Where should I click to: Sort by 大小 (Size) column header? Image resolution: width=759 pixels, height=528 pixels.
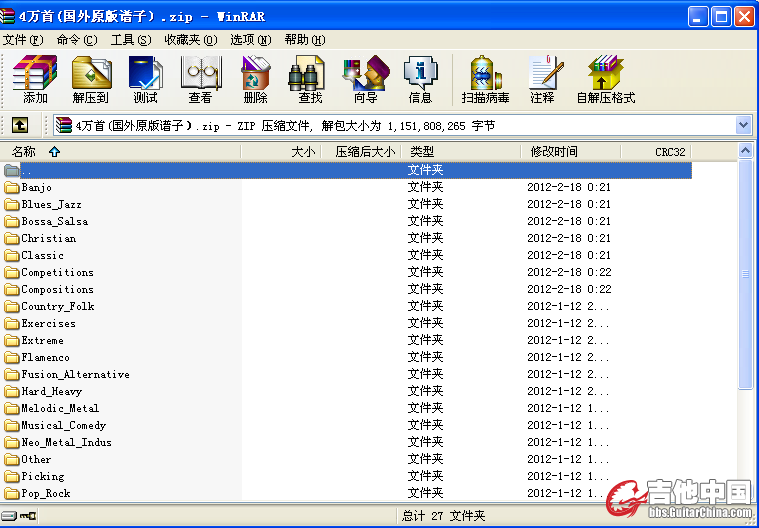pyautogui.click(x=281, y=152)
